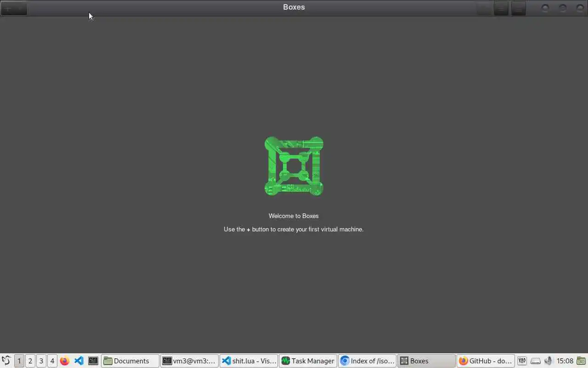
Task: Click the removable drive tray icon
Action: (x=535, y=361)
